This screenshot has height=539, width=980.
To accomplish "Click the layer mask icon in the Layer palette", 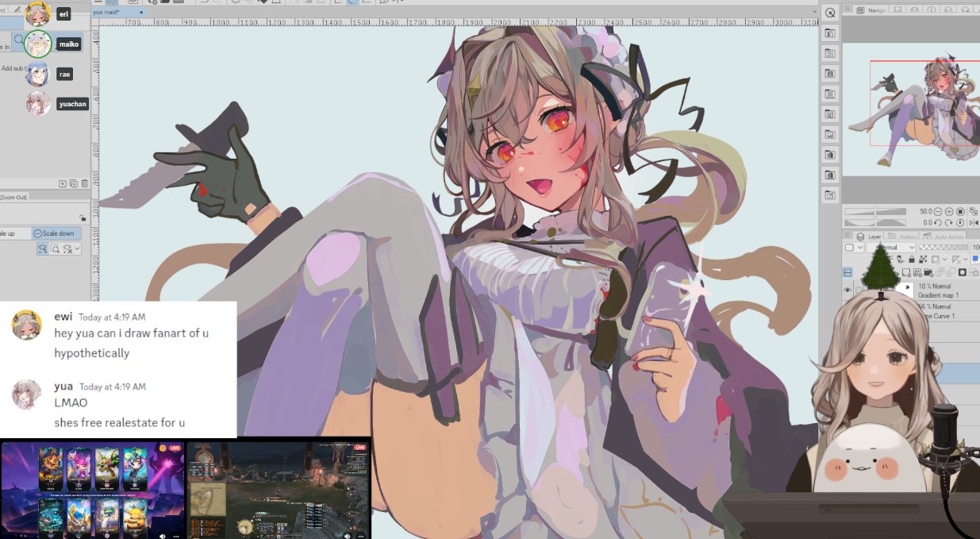I will (963, 272).
